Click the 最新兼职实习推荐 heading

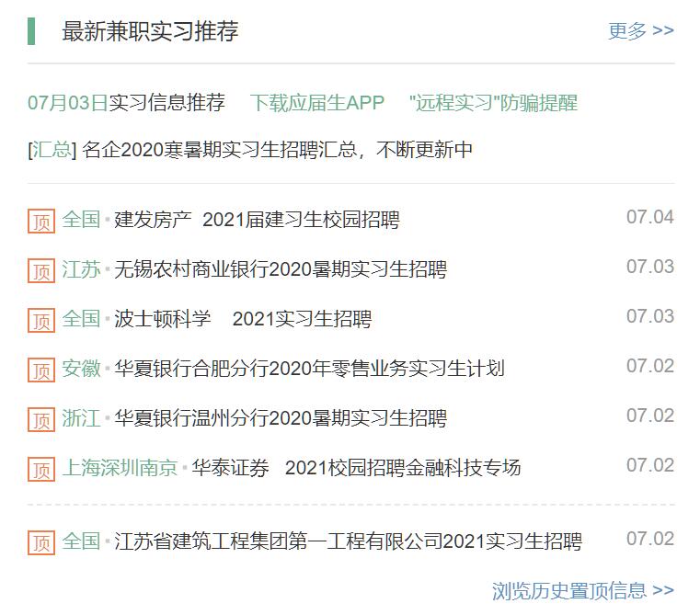[x=150, y=30]
